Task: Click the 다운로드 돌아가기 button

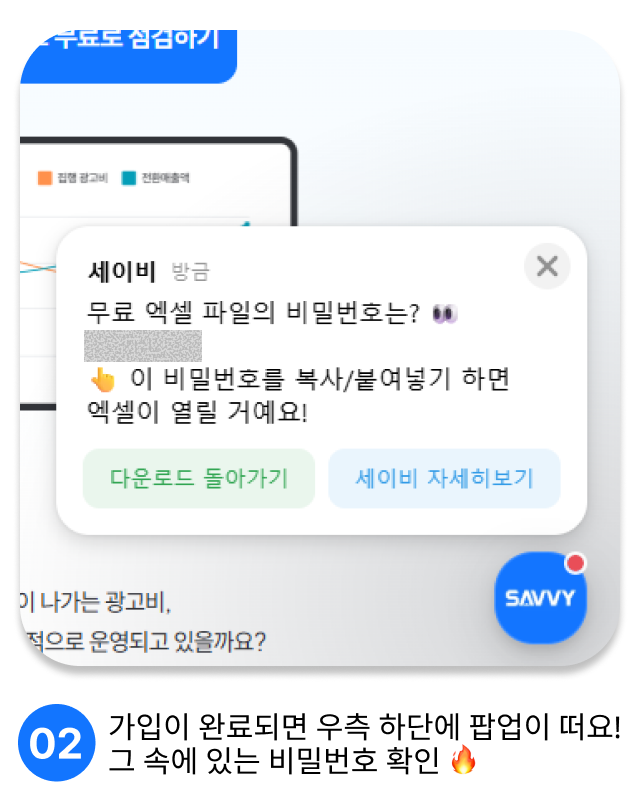Action: (199, 478)
